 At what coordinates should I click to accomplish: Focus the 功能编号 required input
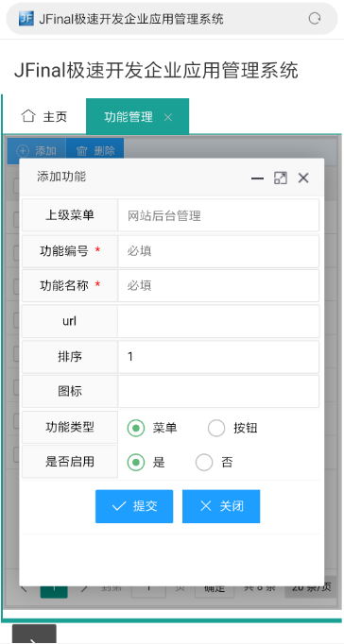[x=218, y=251]
